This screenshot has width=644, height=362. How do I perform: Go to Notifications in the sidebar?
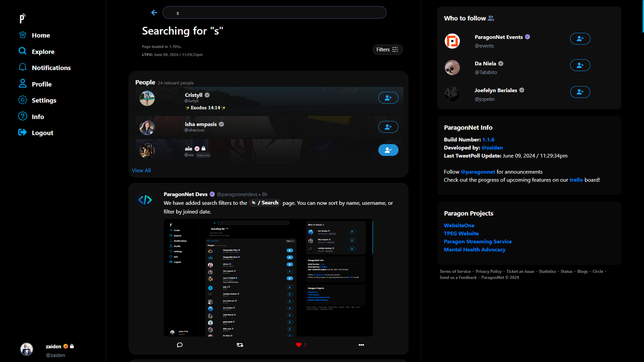click(x=51, y=68)
